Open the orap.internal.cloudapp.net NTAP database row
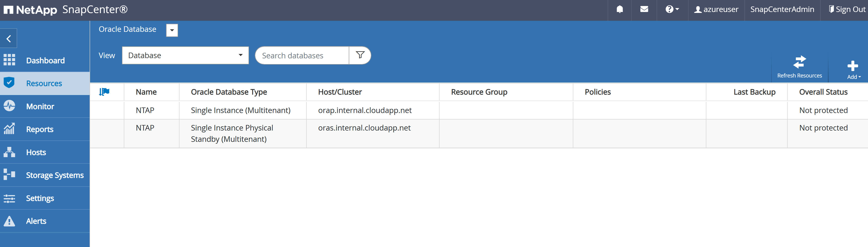Image resolution: width=868 pixels, height=247 pixels. click(364, 110)
